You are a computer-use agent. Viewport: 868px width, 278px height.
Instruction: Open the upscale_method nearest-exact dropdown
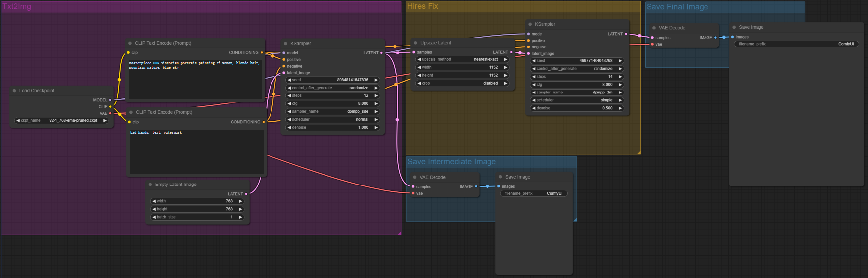(x=462, y=59)
